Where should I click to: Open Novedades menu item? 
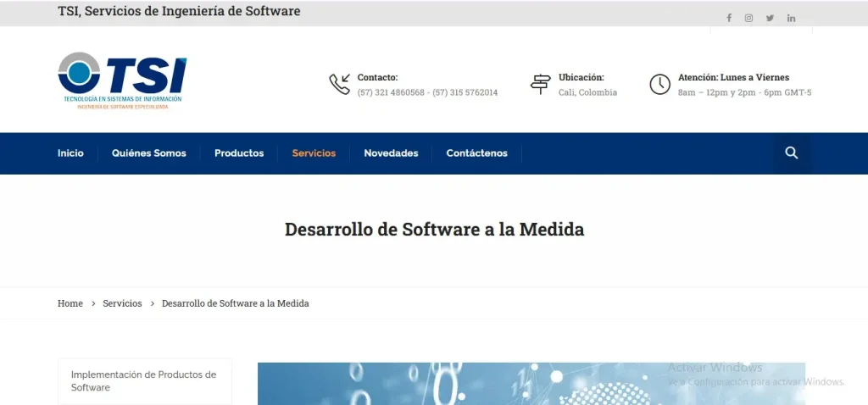tap(391, 153)
